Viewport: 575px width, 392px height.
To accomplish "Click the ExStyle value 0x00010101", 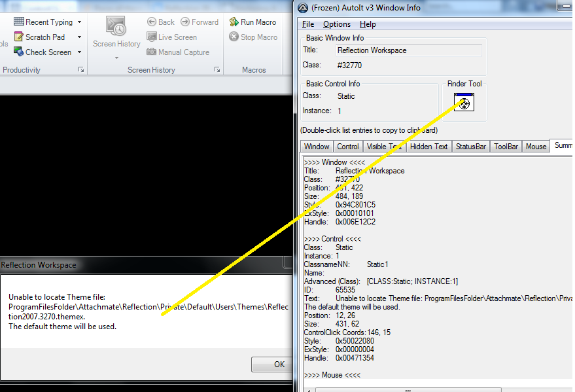I will 355,213.
